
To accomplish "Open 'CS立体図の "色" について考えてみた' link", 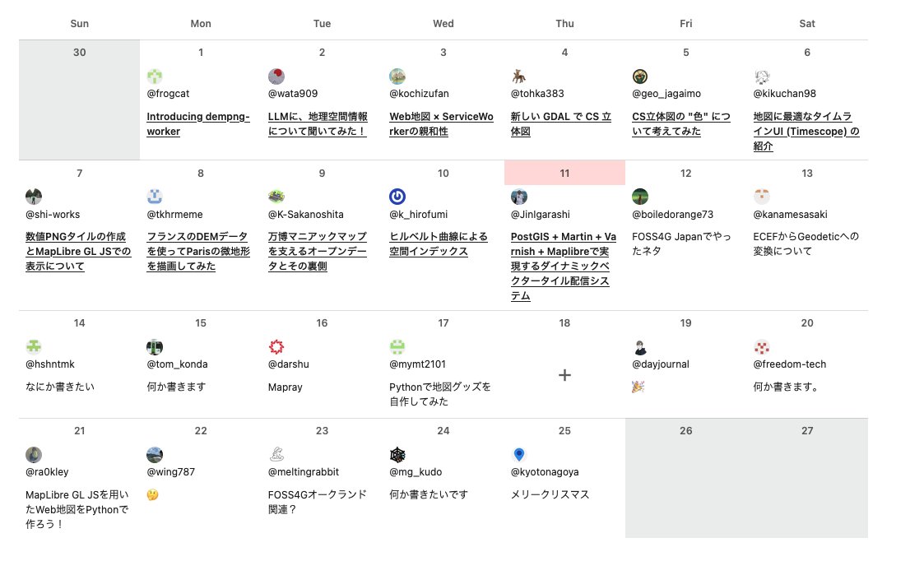I will 681,123.
